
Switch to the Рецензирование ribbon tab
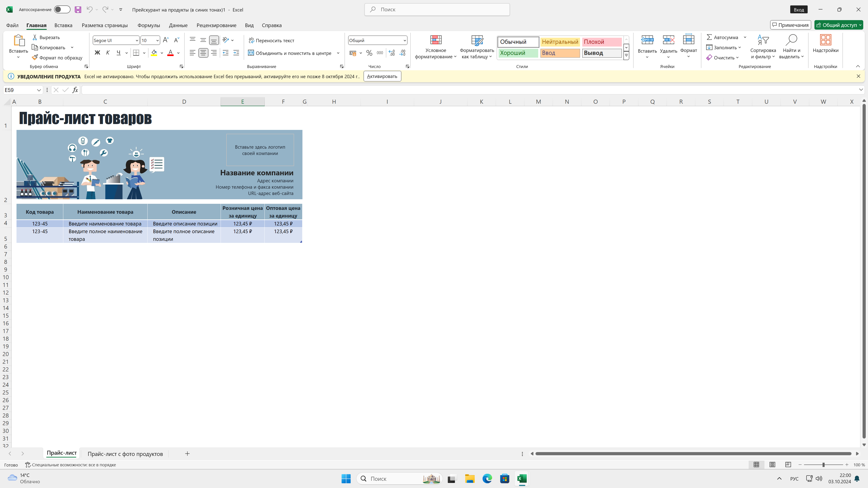(216, 25)
